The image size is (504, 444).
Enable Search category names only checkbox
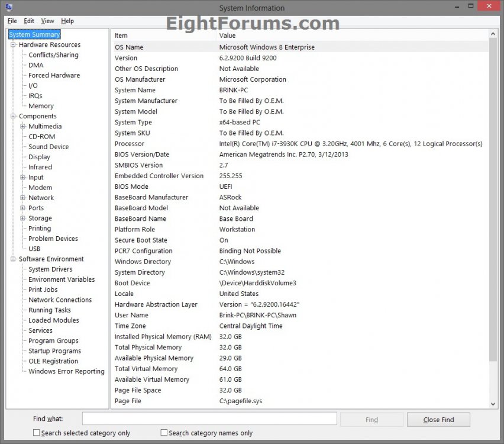point(164,433)
